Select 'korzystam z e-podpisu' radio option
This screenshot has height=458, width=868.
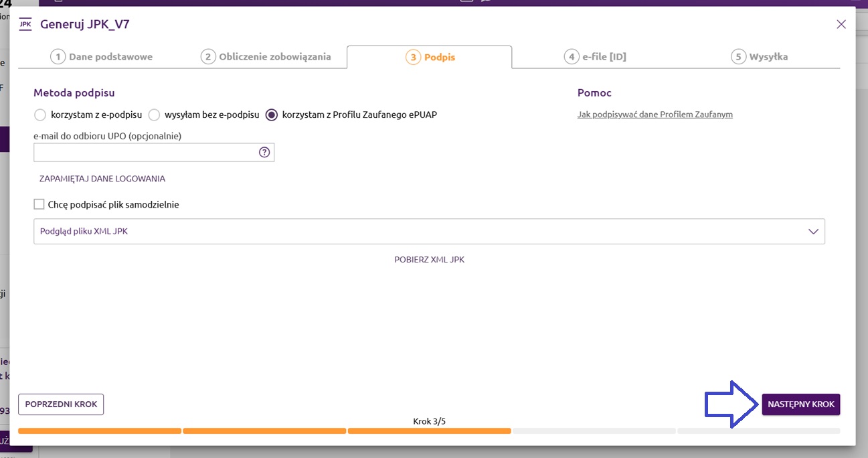click(40, 115)
